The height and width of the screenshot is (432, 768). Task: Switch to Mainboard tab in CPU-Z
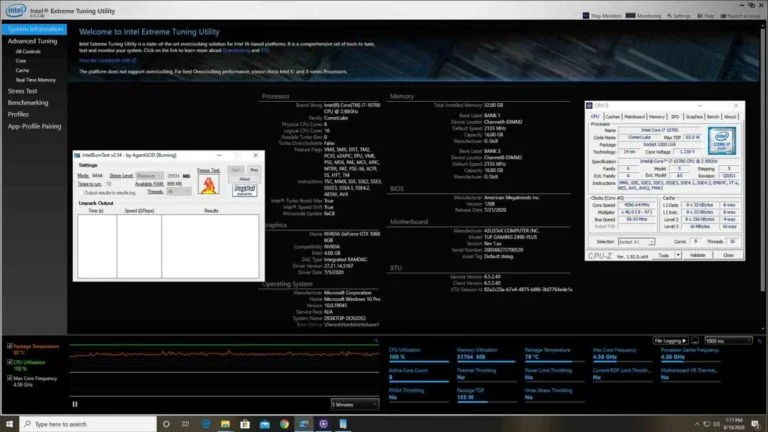(x=634, y=117)
